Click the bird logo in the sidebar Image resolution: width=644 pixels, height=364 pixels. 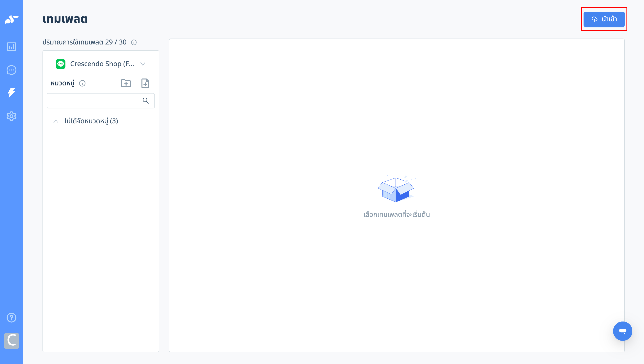pyautogui.click(x=11, y=19)
